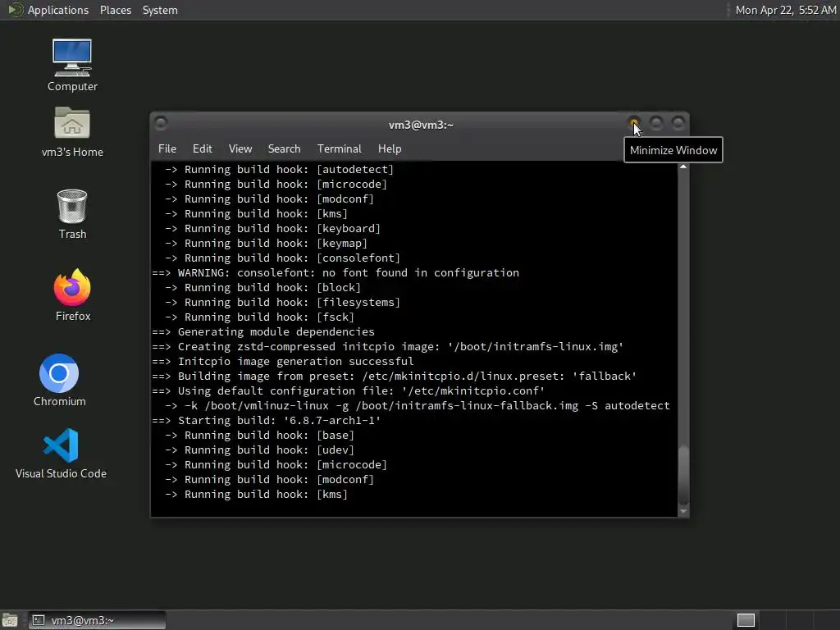Open the terminal File menu
The image size is (840, 630).
[167, 149]
